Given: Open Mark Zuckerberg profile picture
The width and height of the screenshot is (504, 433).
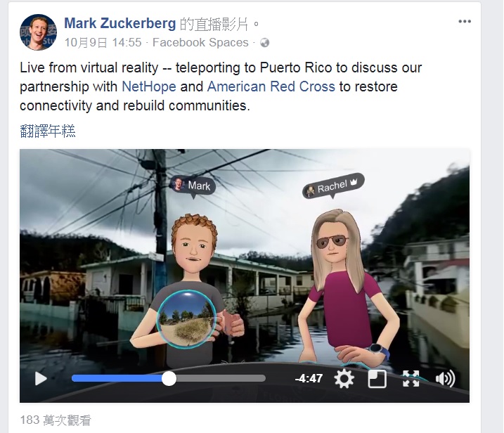Looking at the screenshot, I should tap(38, 32).
